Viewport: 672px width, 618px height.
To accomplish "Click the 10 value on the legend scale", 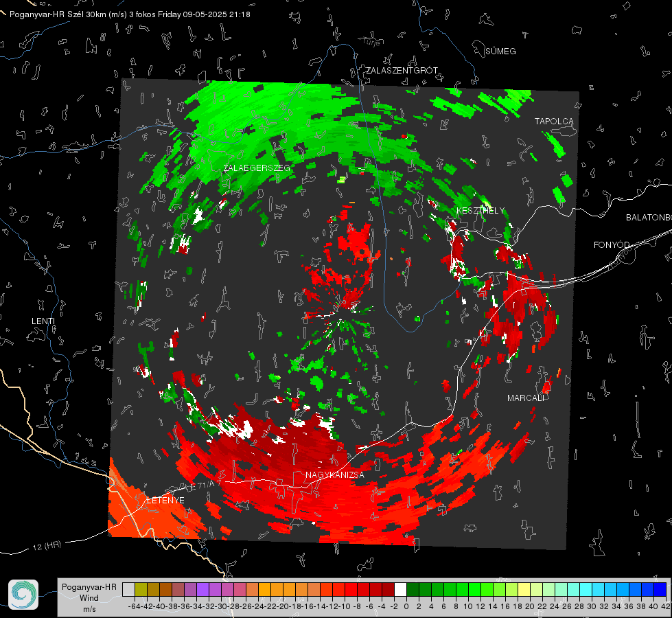I will 468,606.
